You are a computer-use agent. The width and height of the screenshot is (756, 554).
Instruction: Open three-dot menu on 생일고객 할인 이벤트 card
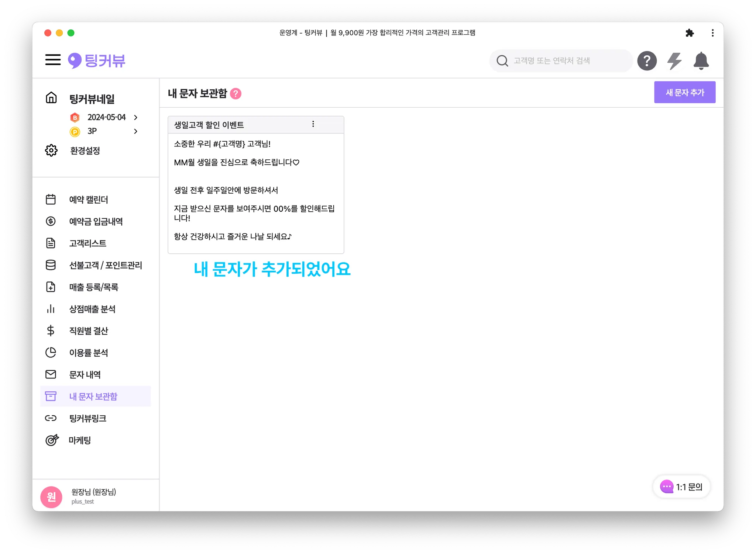coord(313,124)
